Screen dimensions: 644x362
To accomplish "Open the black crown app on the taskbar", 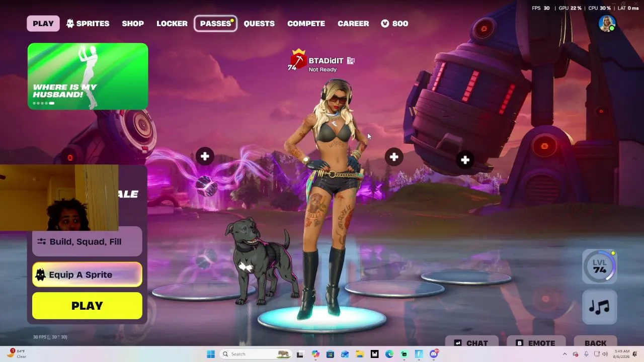I will [375, 354].
